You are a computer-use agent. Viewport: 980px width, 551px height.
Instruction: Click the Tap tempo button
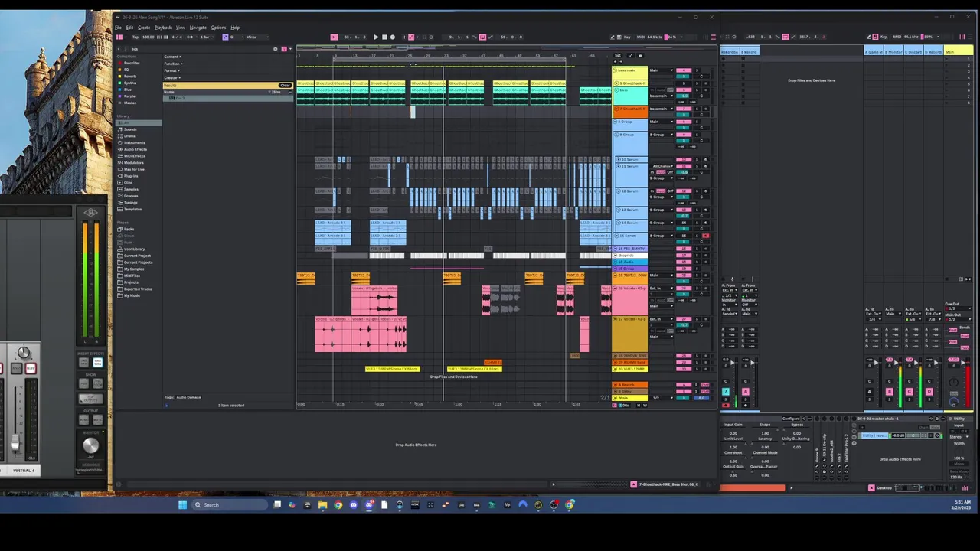[136, 37]
